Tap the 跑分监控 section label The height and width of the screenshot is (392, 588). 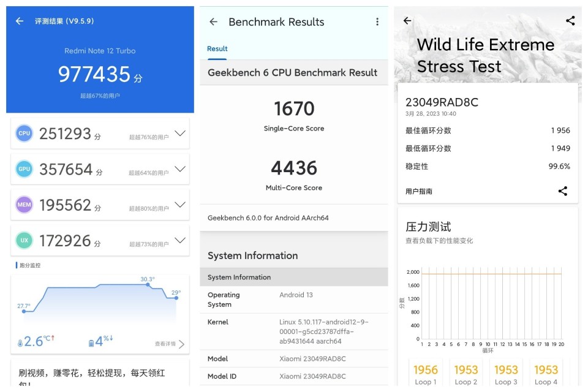(29, 265)
